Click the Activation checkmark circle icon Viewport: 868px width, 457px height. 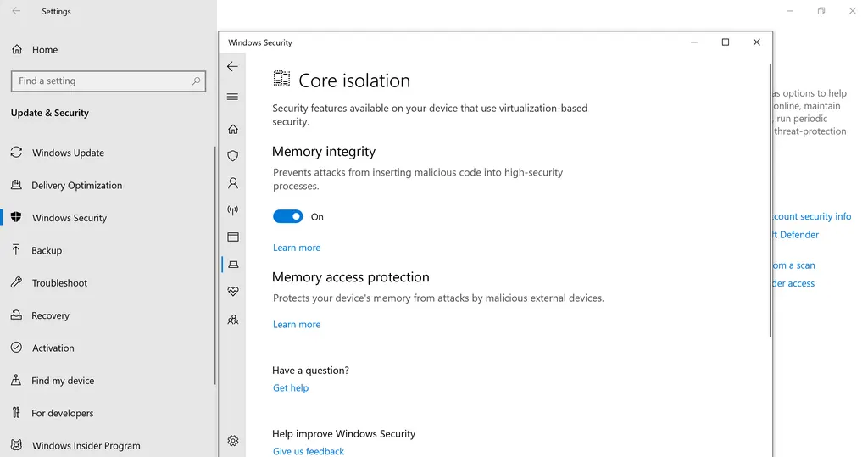point(17,348)
